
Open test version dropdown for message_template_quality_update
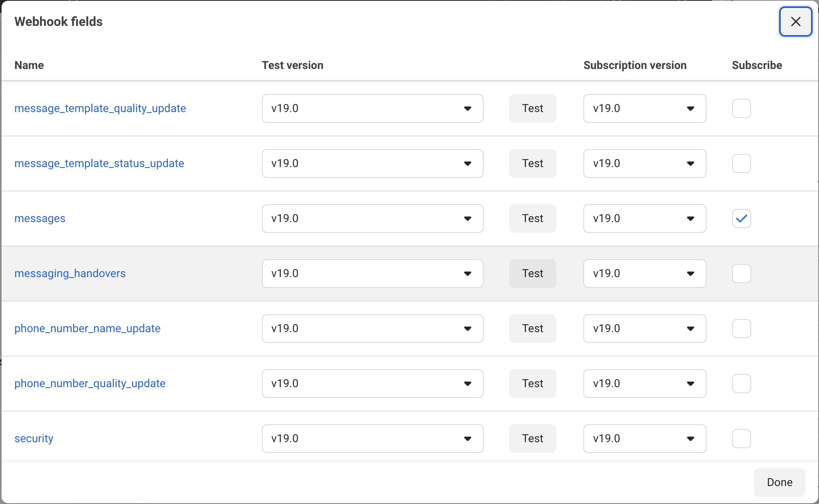(372, 108)
